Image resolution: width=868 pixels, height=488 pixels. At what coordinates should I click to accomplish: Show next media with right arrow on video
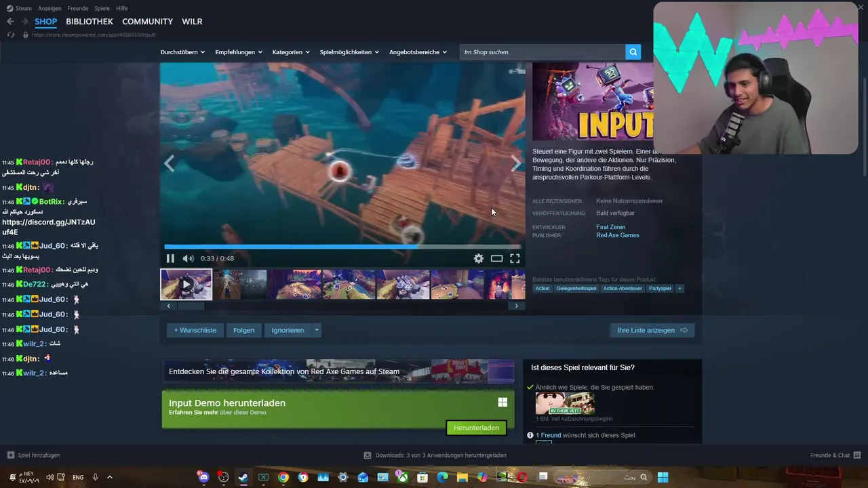(x=516, y=163)
